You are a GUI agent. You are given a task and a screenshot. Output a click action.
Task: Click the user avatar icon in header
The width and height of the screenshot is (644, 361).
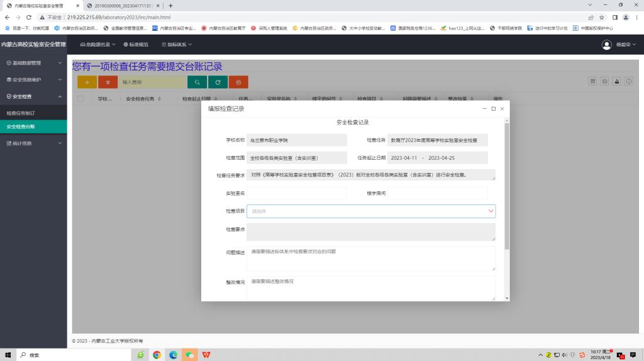[607, 45]
